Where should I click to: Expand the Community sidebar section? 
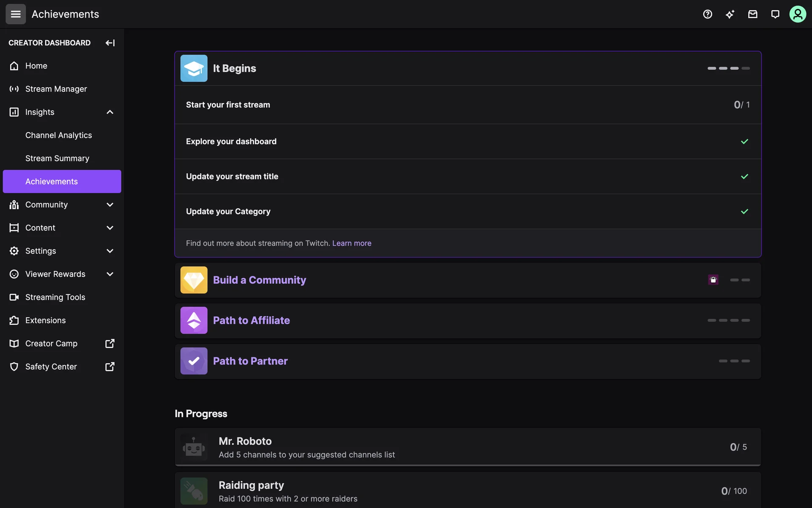110,205
